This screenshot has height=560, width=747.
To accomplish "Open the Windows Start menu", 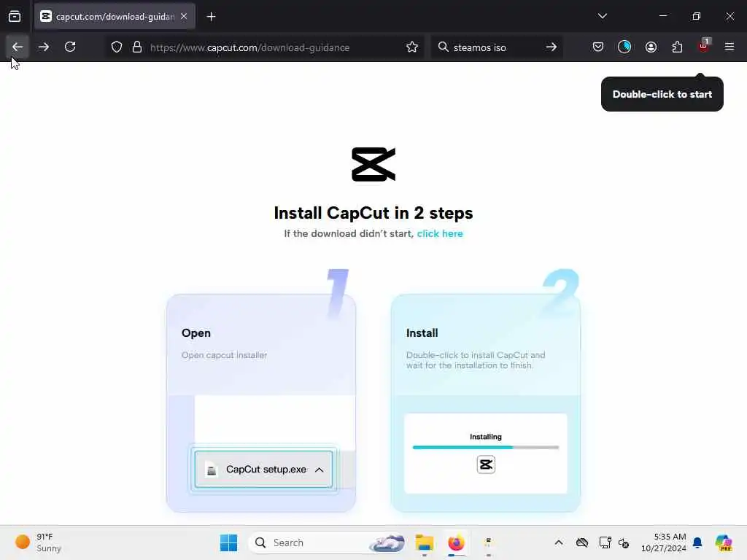I will coord(228,542).
